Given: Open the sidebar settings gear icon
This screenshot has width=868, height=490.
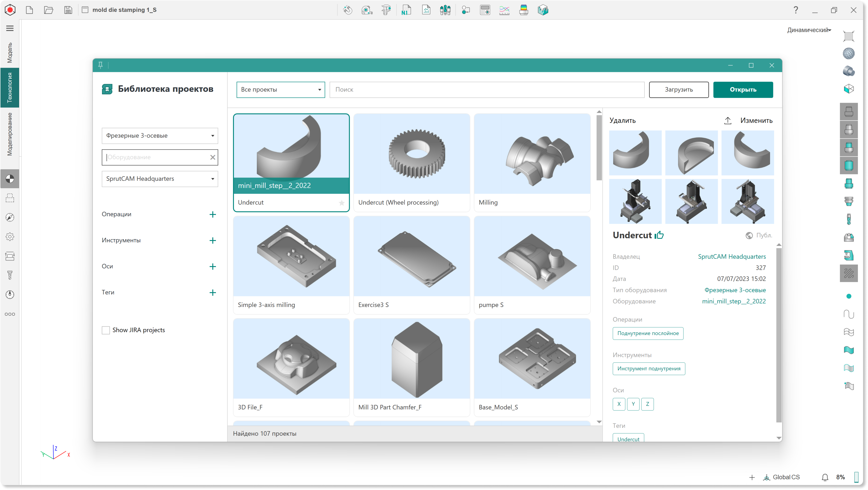Looking at the screenshot, I should pos(10,237).
